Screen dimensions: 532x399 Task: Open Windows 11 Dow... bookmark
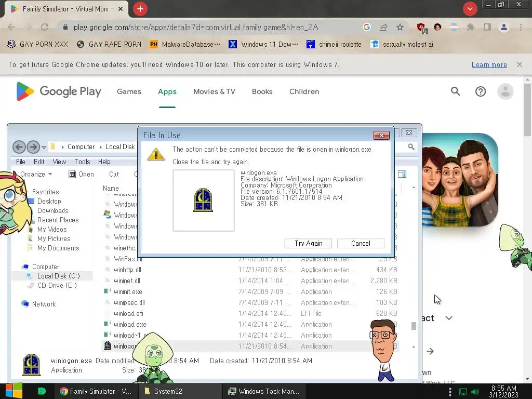pyautogui.click(x=263, y=44)
